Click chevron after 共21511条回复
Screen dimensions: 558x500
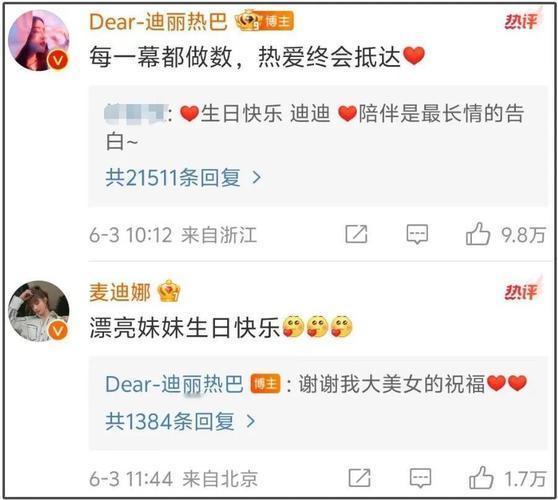(257, 177)
